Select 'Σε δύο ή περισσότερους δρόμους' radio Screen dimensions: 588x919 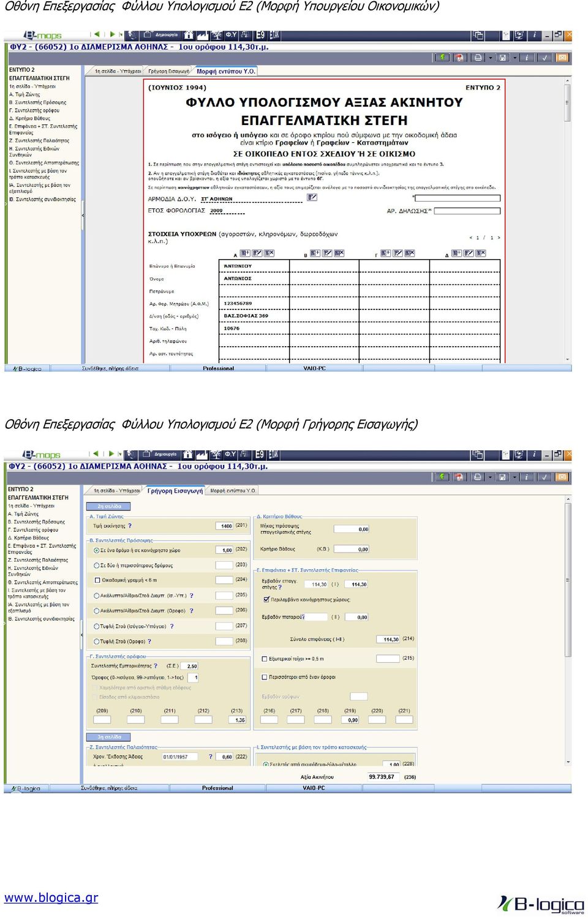coord(97,565)
